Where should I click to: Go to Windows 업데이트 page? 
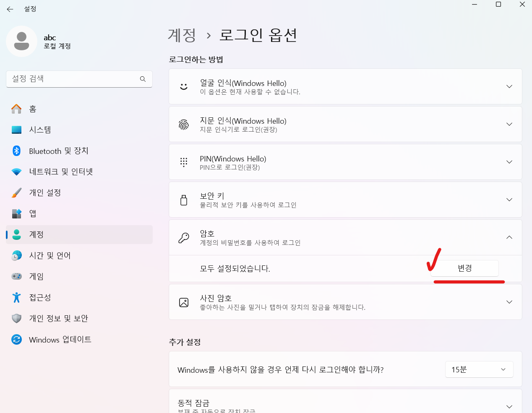tap(79, 340)
